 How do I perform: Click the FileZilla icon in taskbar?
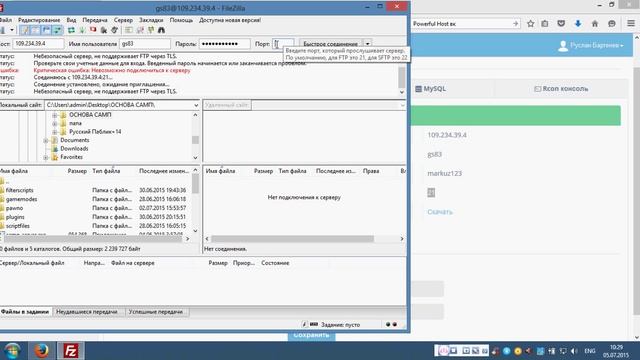(x=71, y=351)
